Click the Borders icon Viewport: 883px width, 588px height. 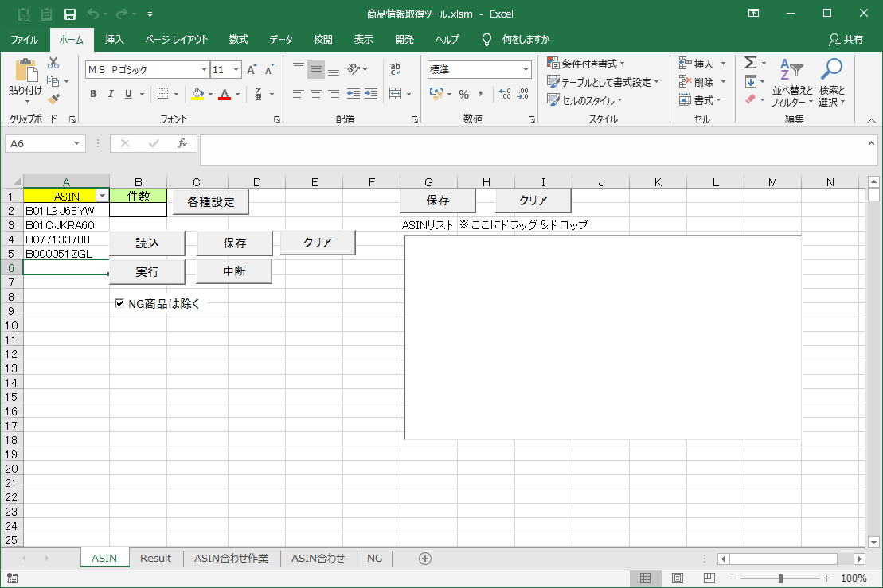[162, 94]
